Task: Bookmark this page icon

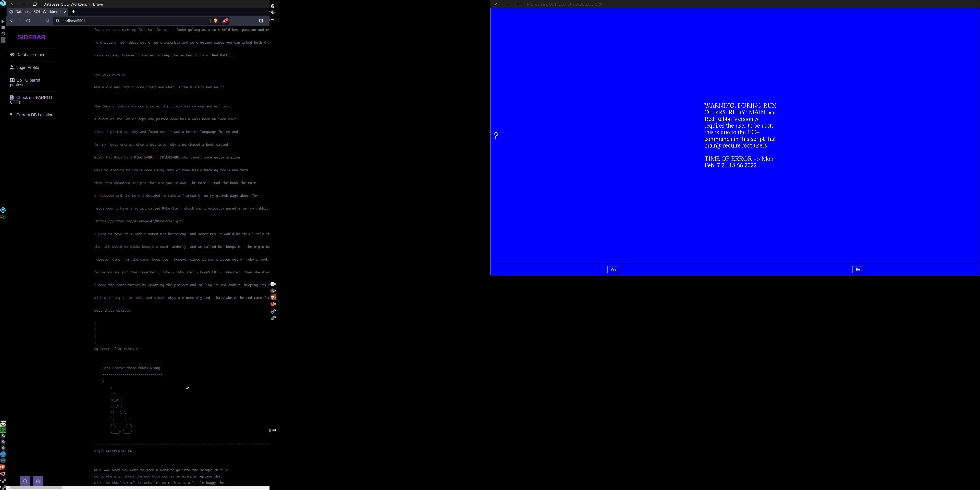Action: tap(47, 21)
